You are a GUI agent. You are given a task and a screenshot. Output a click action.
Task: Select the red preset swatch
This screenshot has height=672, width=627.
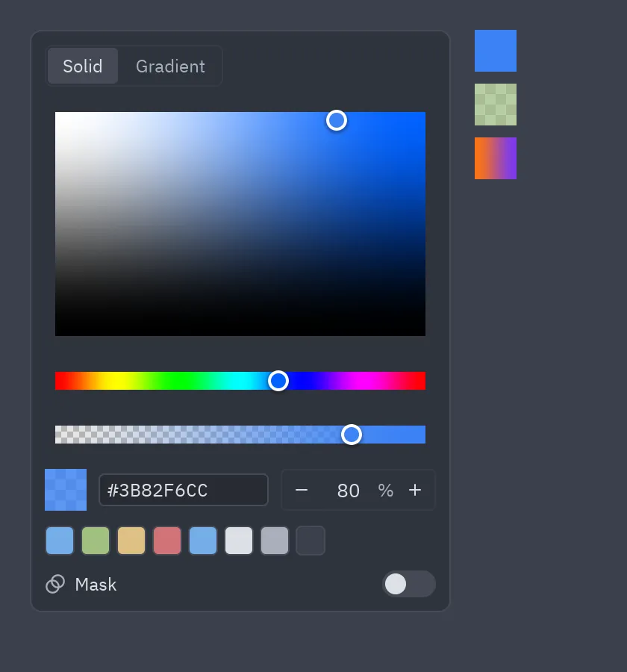click(x=167, y=541)
